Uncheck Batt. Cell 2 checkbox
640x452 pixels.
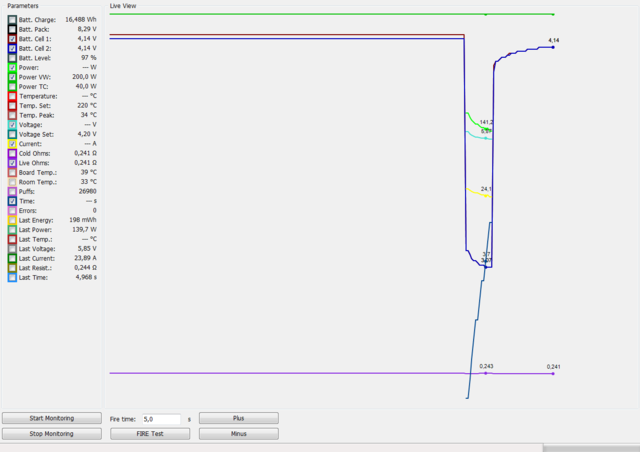click(11, 48)
